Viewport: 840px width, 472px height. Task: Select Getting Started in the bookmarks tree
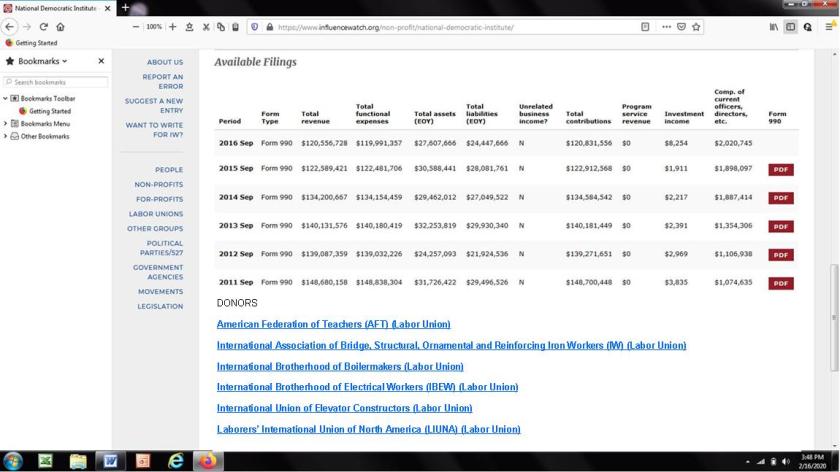[x=44, y=111]
